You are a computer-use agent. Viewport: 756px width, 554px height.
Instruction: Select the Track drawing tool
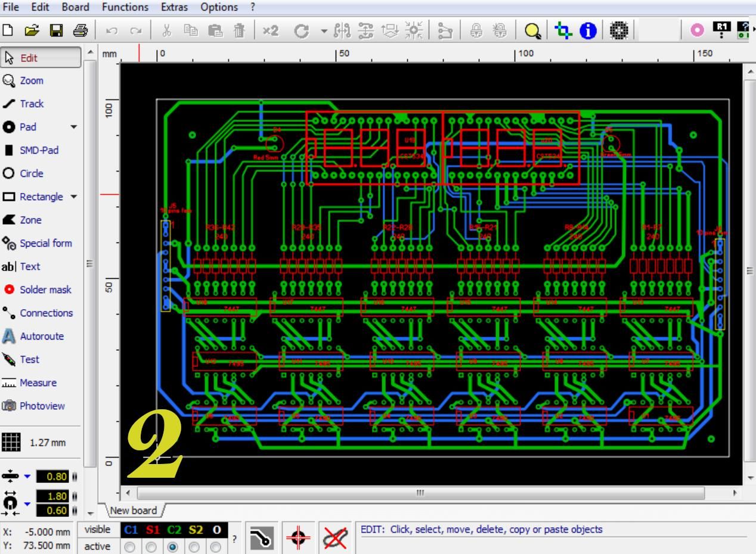pyautogui.click(x=32, y=104)
